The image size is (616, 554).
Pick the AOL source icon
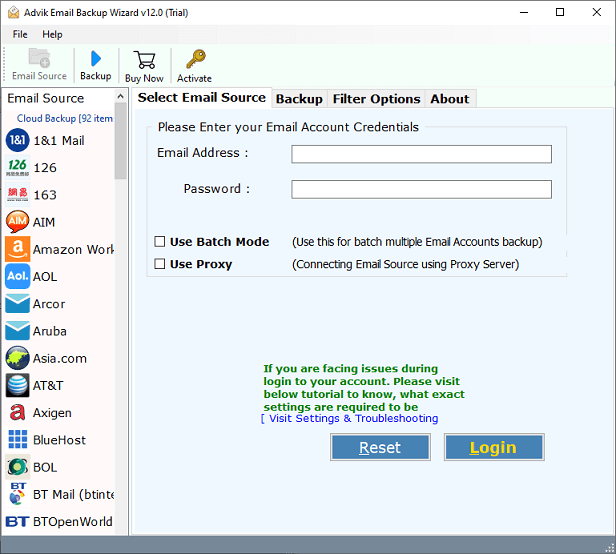[17, 276]
